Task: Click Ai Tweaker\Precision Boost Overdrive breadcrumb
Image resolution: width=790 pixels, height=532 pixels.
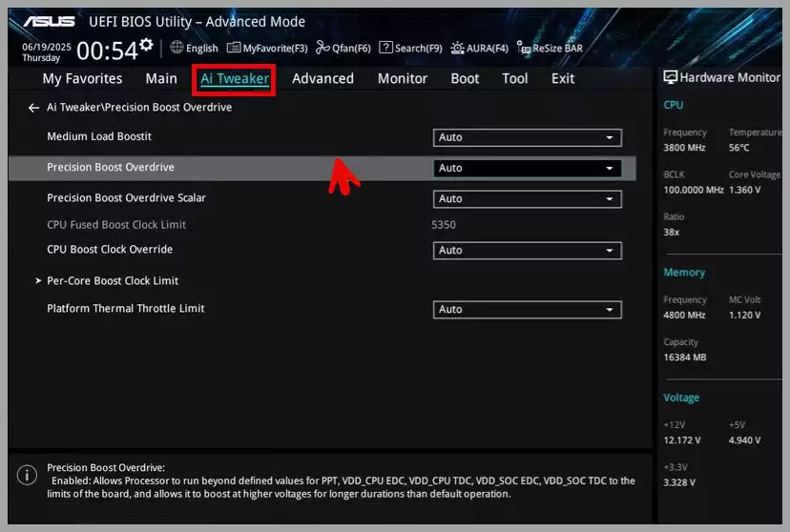Action: [139, 107]
